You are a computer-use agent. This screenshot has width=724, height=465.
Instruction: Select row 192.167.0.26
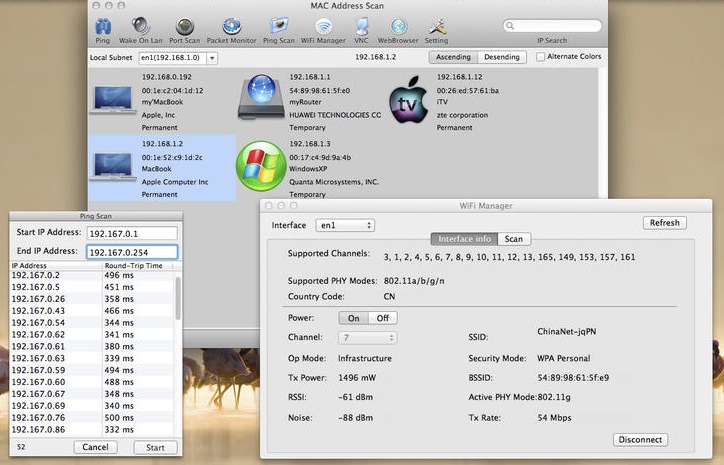(x=92, y=299)
